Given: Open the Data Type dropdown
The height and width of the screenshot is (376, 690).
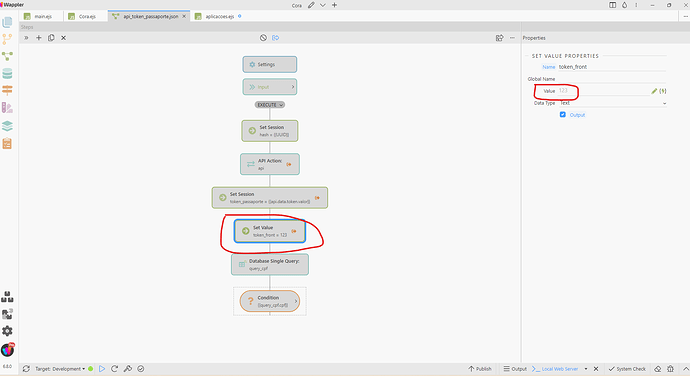Looking at the screenshot, I should tap(613, 103).
